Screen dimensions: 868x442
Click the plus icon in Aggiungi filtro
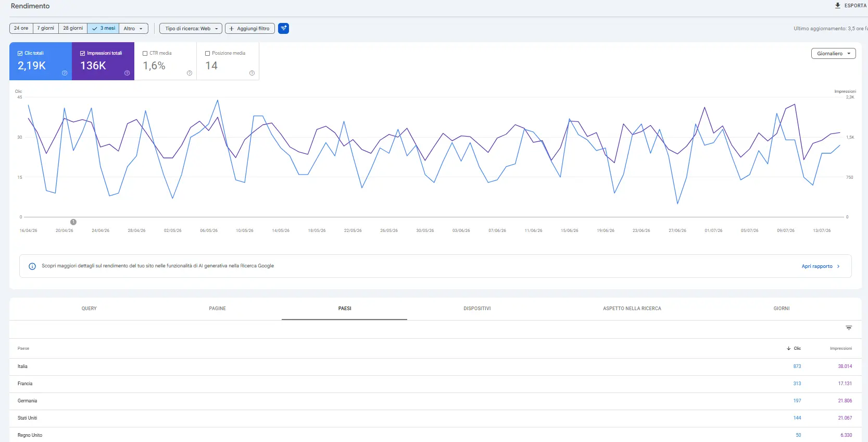tap(232, 29)
